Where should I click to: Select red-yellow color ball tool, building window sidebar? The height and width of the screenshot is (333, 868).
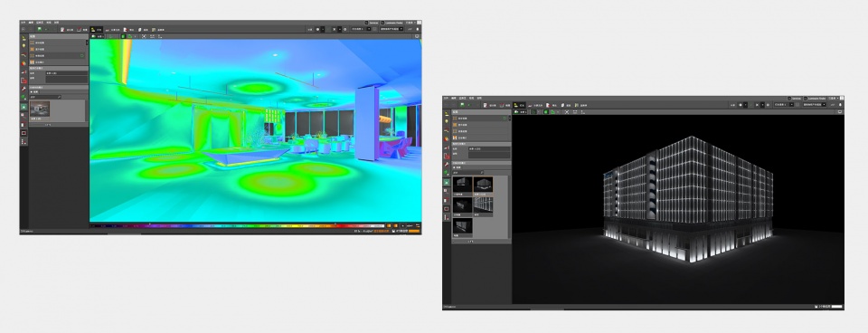pyautogui.click(x=446, y=138)
